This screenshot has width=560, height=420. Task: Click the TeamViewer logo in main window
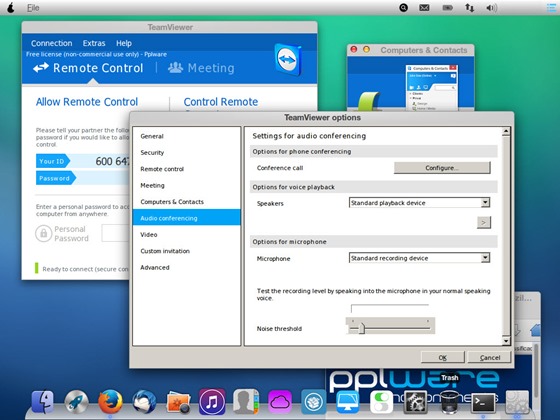pyautogui.click(x=288, y=60)
